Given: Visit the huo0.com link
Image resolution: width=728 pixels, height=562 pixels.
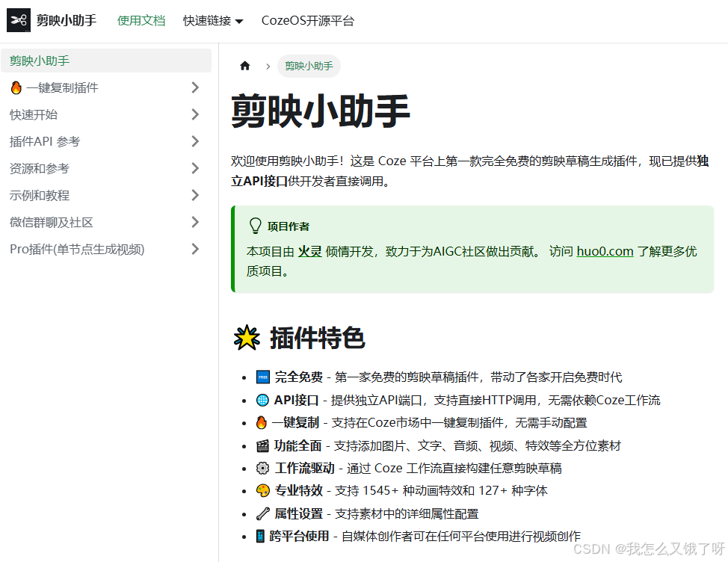Looking at the screenshot, I should click(x=605, y=251).
